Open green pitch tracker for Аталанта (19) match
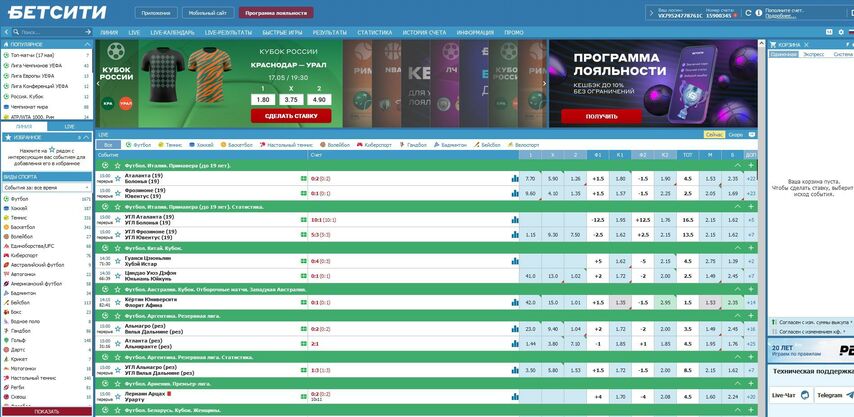Screen dimensions: 854x417 (303, 179)
